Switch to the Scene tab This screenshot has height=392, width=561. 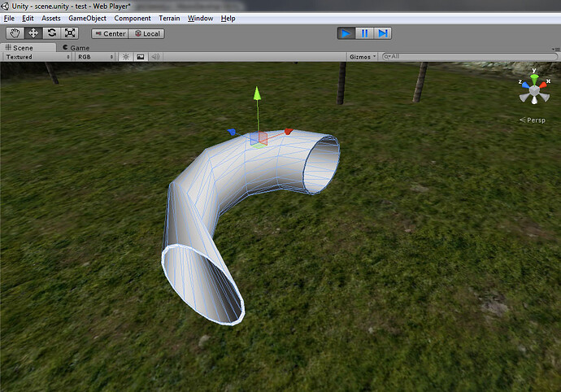(28, 48)
